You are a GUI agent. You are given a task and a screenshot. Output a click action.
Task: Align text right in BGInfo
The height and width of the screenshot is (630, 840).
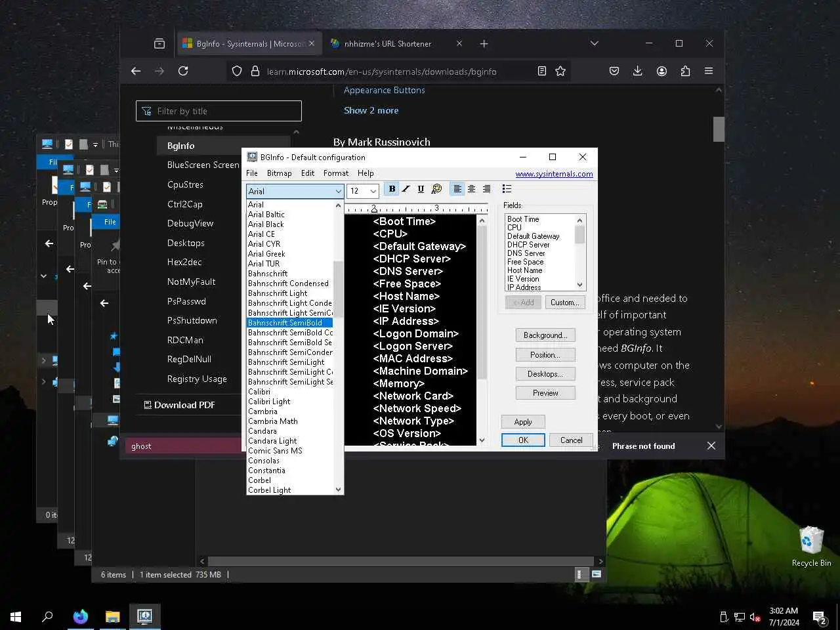486,189
